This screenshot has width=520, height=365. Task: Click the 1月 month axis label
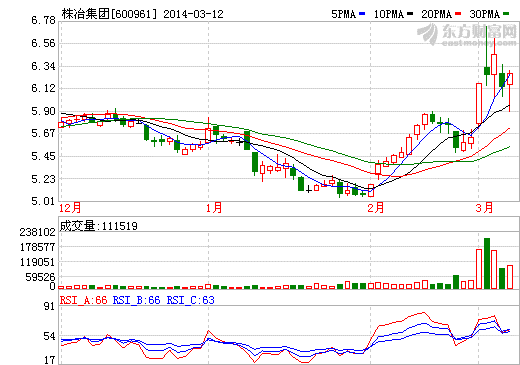(x=214, y=208)
